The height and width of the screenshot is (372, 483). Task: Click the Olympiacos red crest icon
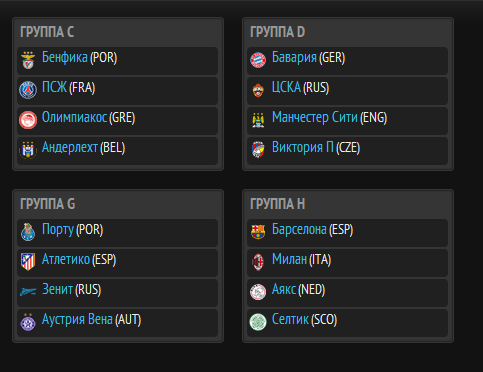click(x=28, y=120)
